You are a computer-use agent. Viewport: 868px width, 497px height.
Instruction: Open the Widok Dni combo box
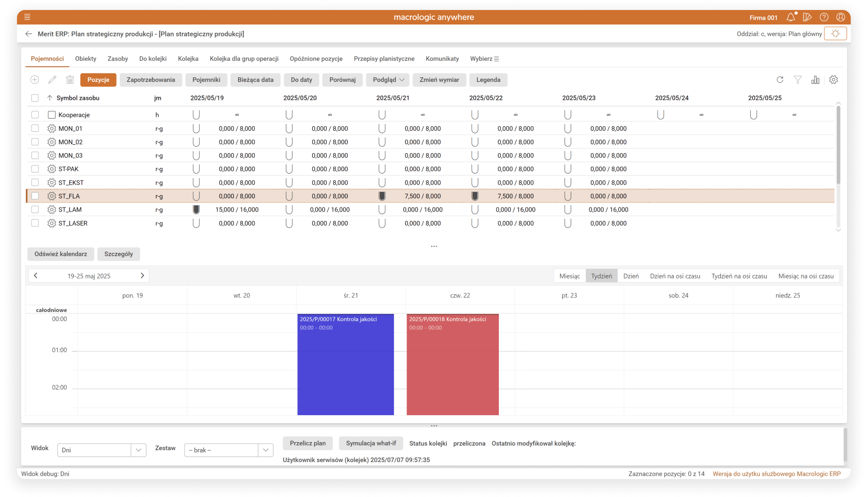coord(101,450)
